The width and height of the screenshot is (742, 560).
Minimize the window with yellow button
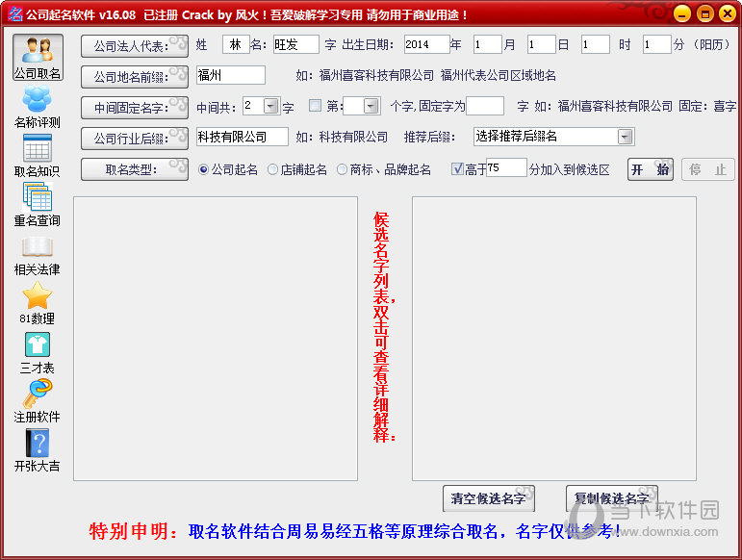682,13
